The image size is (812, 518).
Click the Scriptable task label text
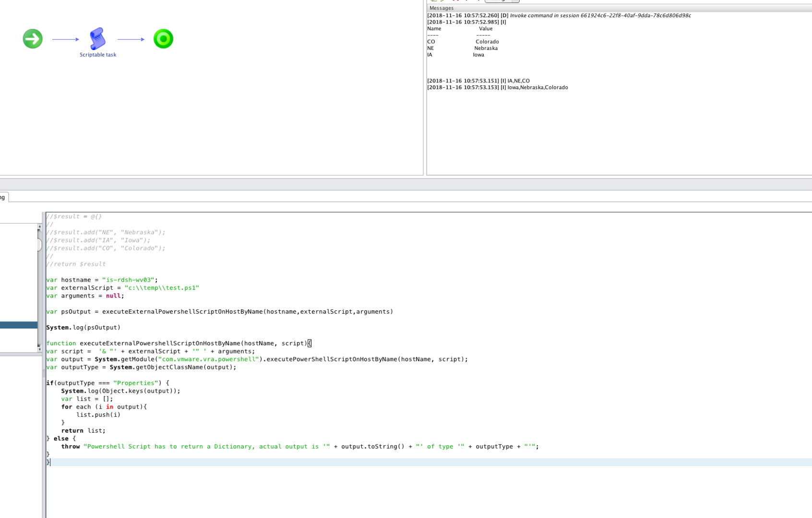click(98, 54)
